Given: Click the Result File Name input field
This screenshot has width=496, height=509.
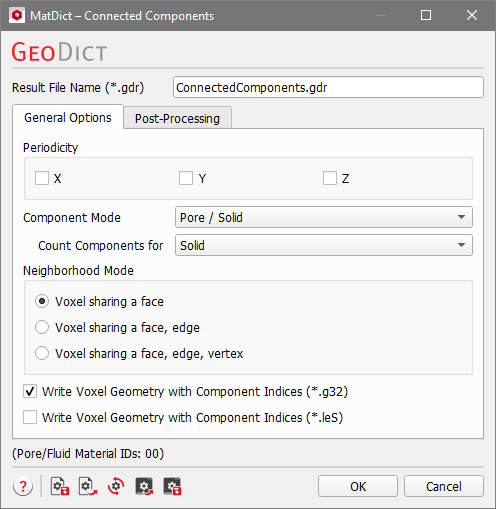Looking at the screenshot, I should [x=328, y=87].
